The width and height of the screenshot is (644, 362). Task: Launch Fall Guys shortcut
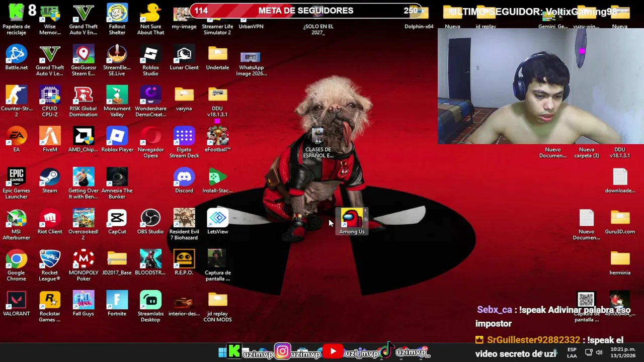[84, 304]
